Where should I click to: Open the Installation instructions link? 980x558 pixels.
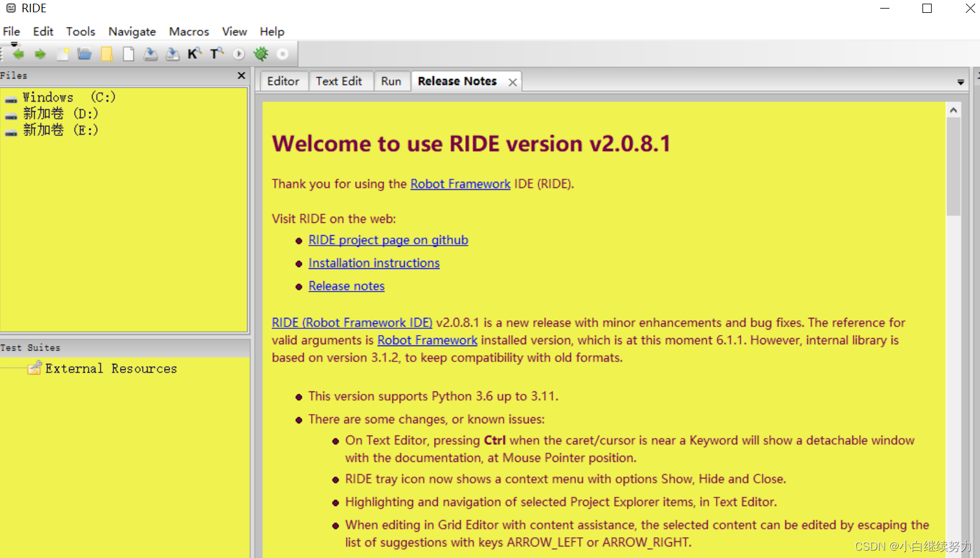(x=374, y=263)
